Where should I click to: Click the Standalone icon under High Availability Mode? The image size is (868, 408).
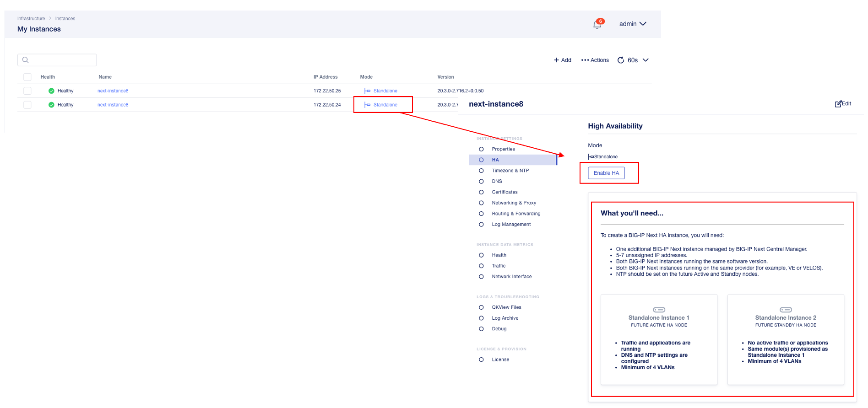pyautogui.click(x=591, y=156)
